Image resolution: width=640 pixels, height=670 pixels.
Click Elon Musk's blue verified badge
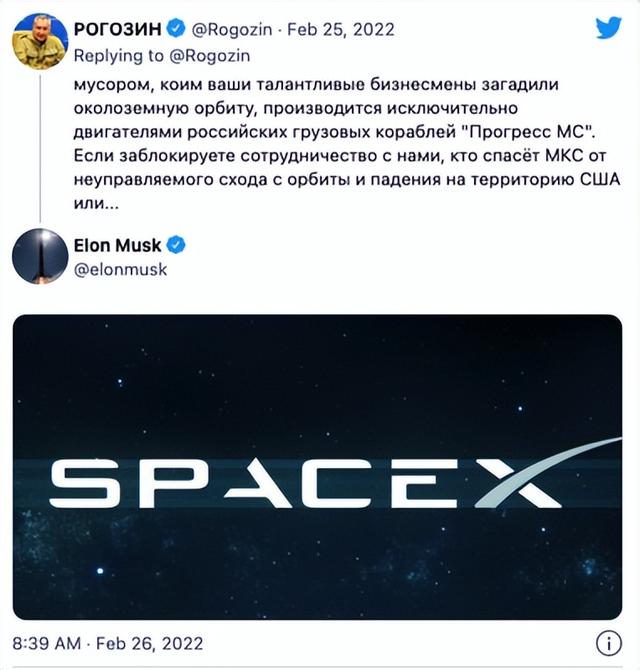click(x=174, y=245)
